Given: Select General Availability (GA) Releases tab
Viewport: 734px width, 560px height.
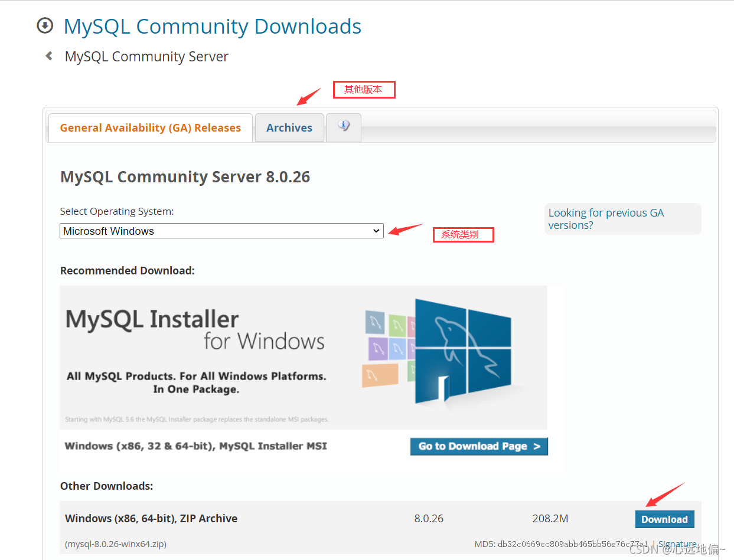Looking at the screenshot, I should coord(151,127).
